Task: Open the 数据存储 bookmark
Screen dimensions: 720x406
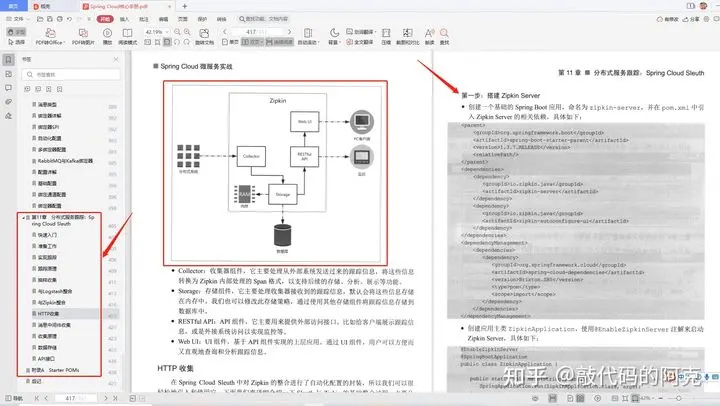Action: [x=47, y=348]
